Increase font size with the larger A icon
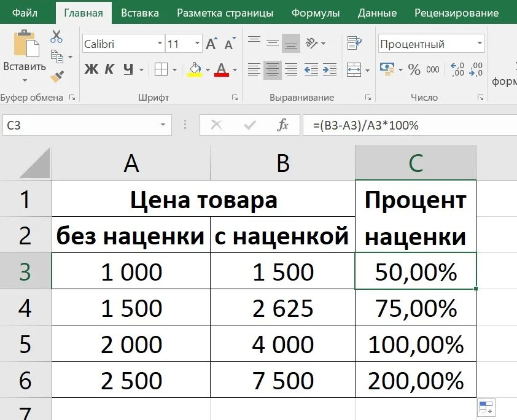This screenshot has width=517, height=420. pyautogui.click(x=212, y=44)
